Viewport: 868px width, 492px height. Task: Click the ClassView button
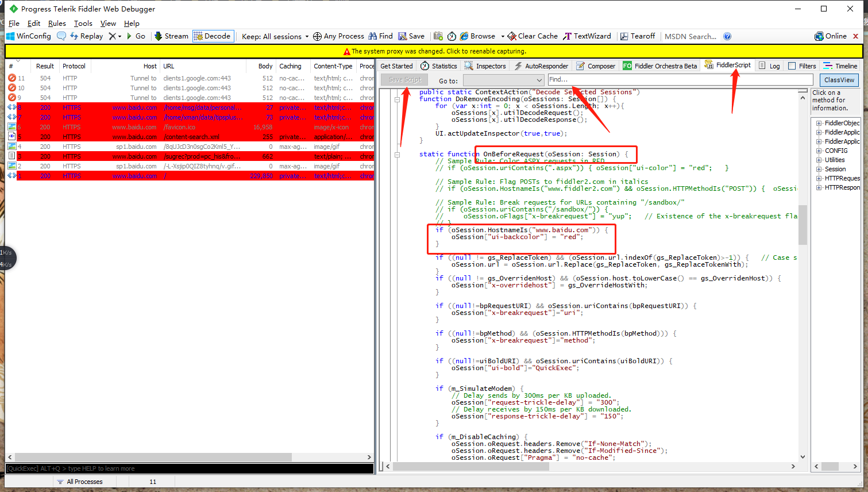[x=839, y=79]
